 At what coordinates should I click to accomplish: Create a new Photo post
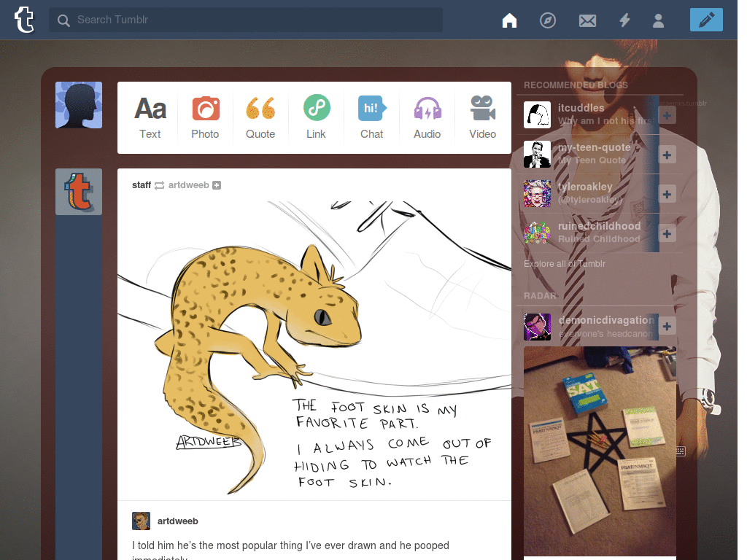click(x=205, y=117)
